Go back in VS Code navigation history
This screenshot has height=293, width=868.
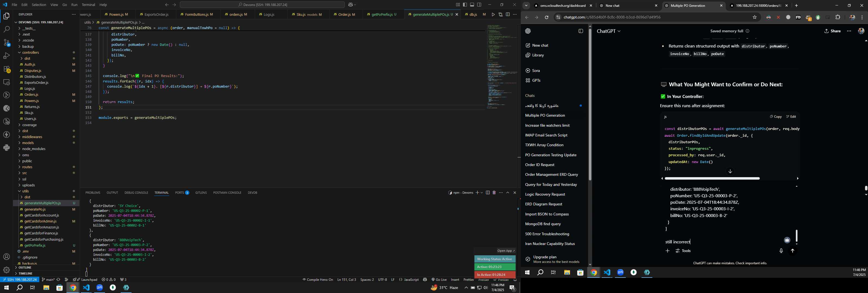coord(167,5)
